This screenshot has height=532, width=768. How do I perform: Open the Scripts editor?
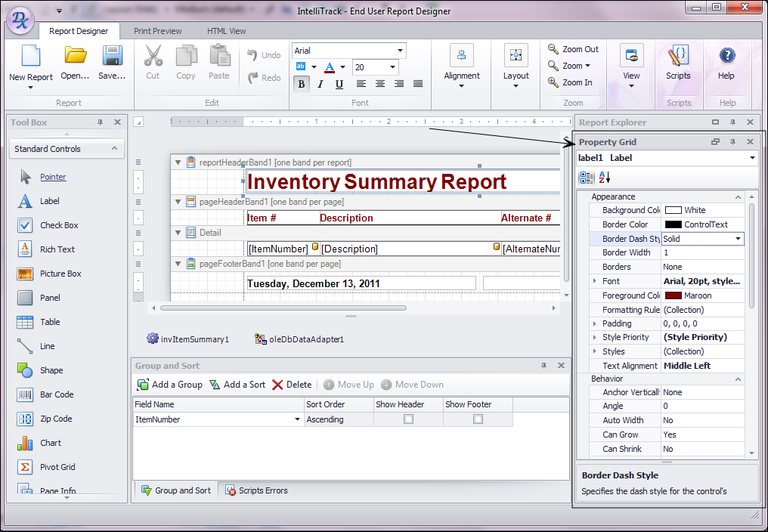pos(678,63)
